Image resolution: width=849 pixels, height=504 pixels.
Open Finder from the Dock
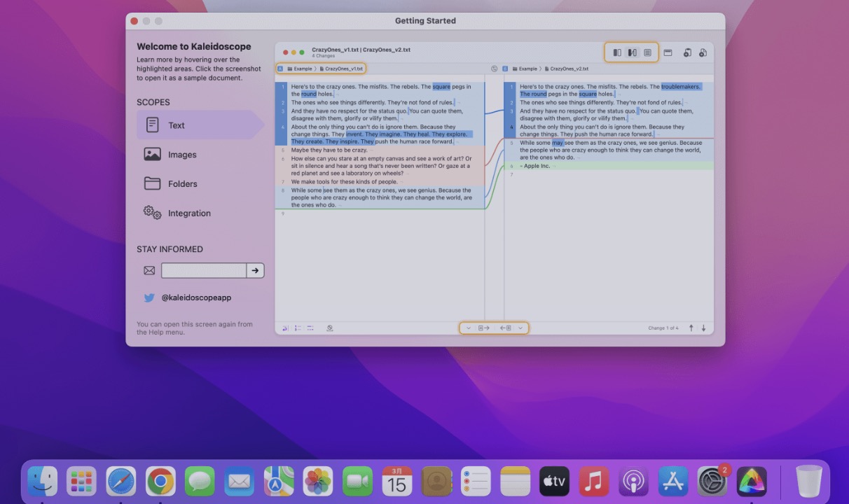coord(42,482)
